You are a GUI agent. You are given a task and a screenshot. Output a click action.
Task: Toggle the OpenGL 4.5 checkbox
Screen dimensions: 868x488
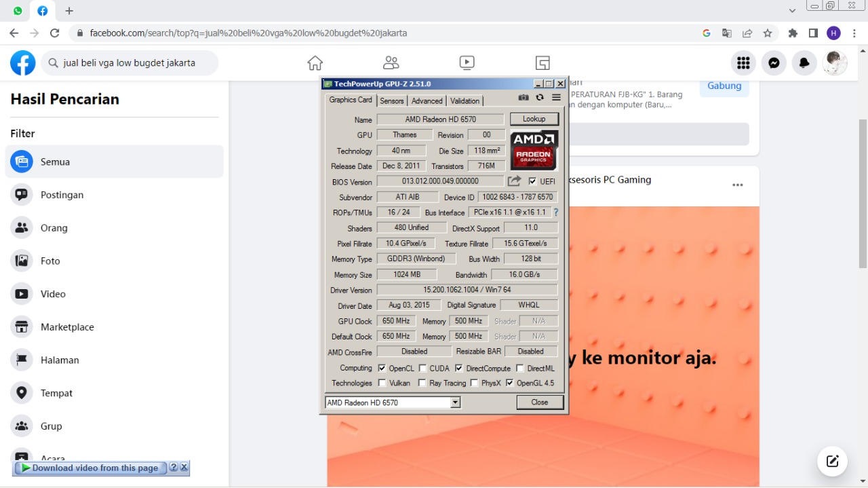tap(510, 383)
